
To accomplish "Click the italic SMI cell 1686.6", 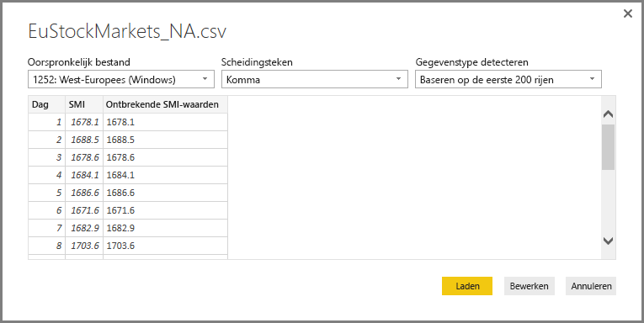I will 84,193.
